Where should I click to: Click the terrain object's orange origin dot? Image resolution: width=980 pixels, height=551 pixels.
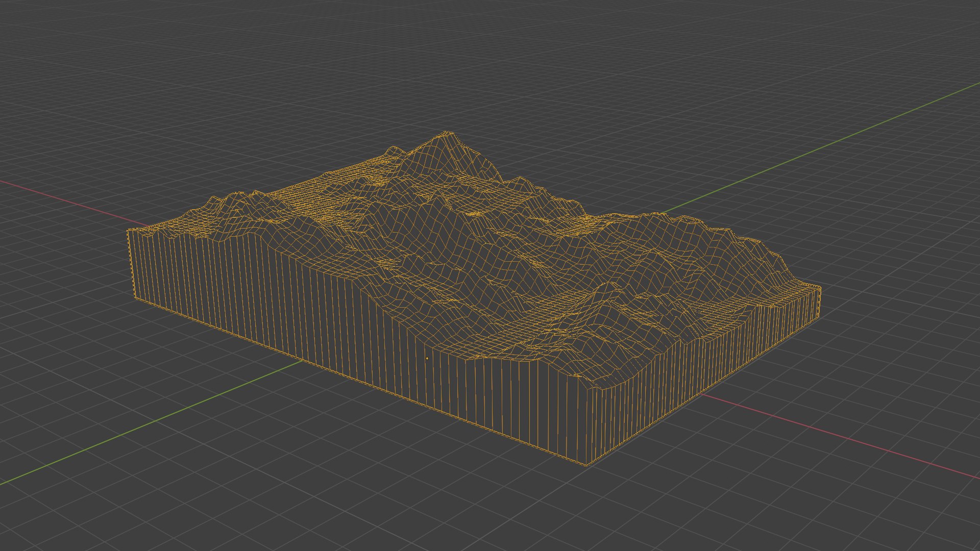(427, 358)
